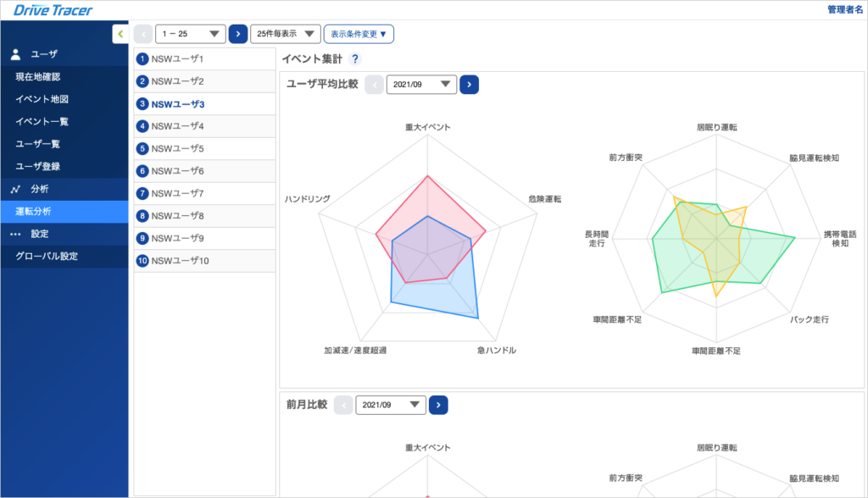Expand the 2021/09 month dropdown for ユーザ平均比較
Image resolution: width=868 pixels, height=498 pixels.
[x=421, y=84]
